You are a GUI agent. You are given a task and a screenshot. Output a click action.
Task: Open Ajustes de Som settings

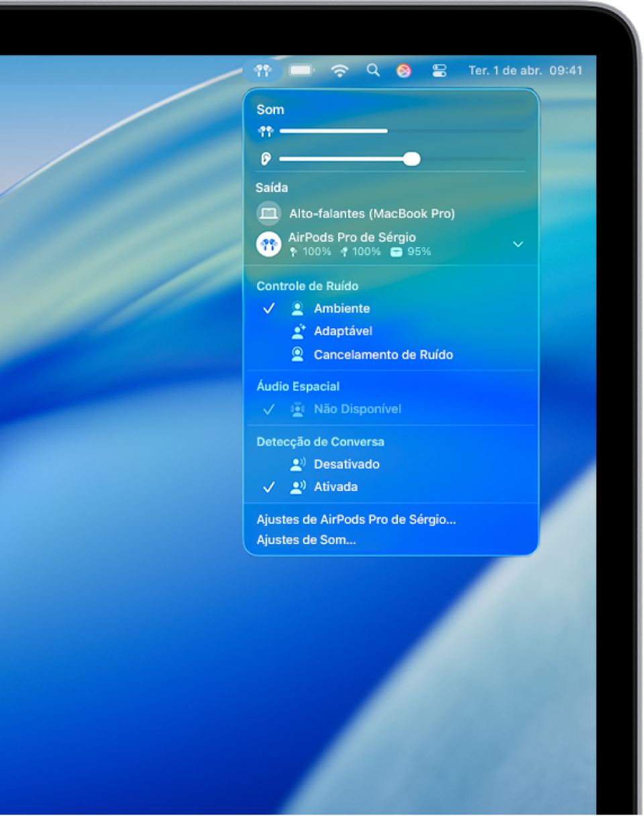[x=306, y=540]
